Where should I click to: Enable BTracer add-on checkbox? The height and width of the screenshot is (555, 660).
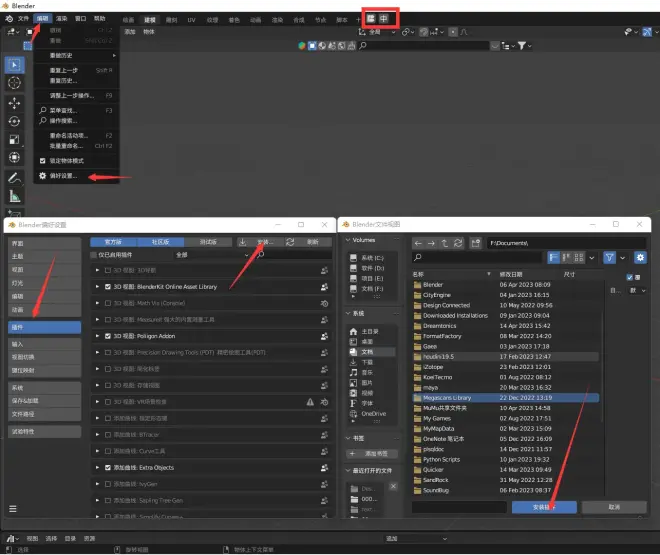tap(108, 435)
